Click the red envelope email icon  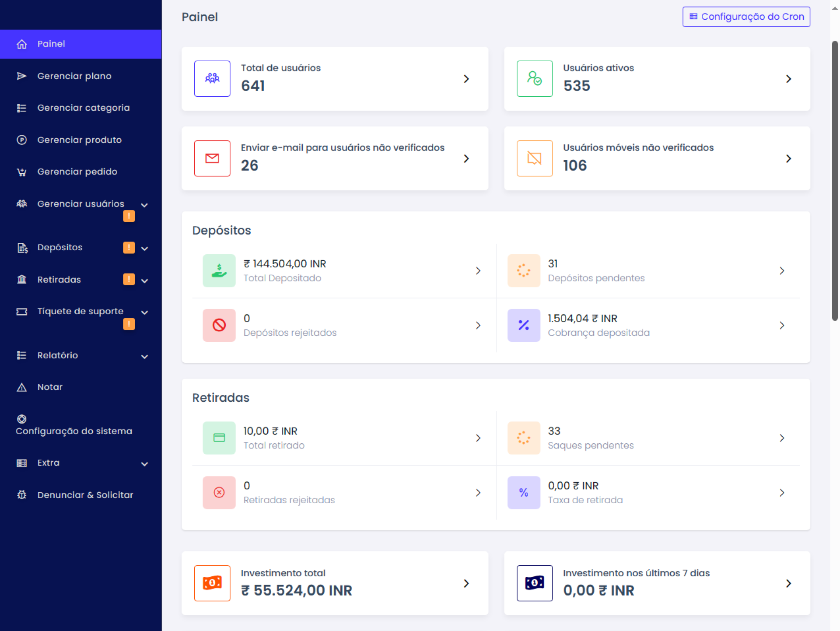point(212,158)
